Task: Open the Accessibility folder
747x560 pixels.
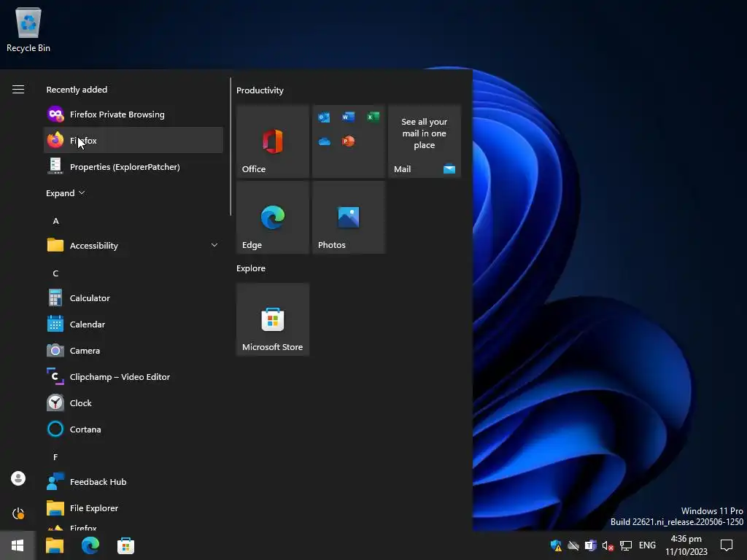Action: [133, 245]
